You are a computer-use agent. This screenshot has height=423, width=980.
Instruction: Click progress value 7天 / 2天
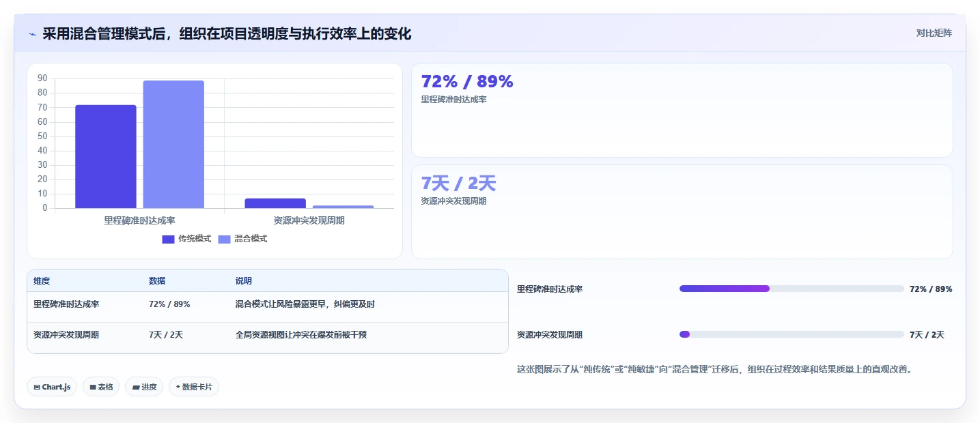click(927, 335)
